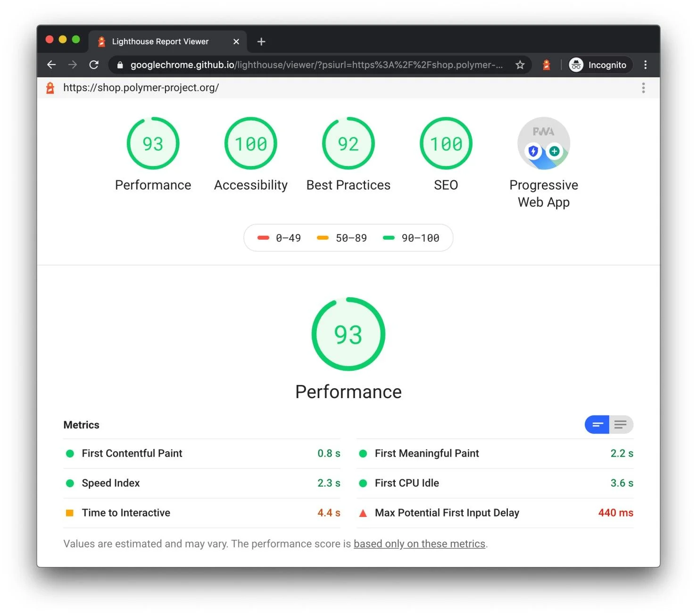Click green dot beside First CPU Idle

pos(363,483)
